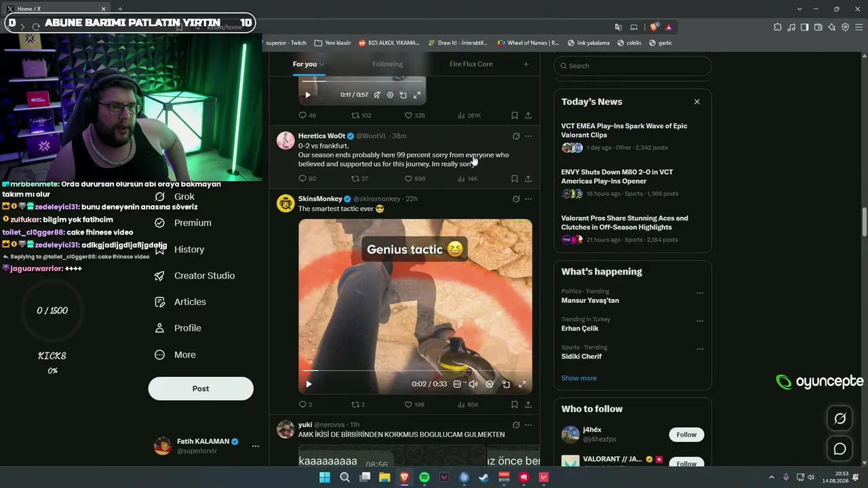Open settings on the 0:57 video
This screenshot has width=868, height=488.
coord(390,95)
